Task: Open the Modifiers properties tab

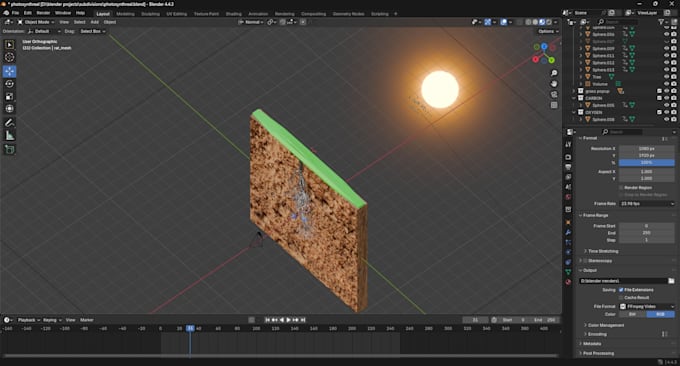Action: coord(568,232)
